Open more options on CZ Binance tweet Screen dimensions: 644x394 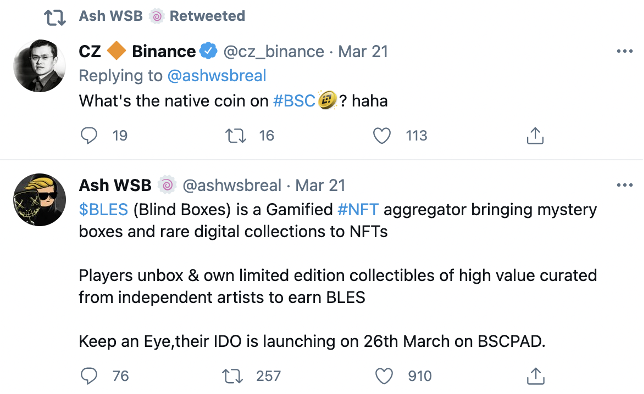(624, 51)
